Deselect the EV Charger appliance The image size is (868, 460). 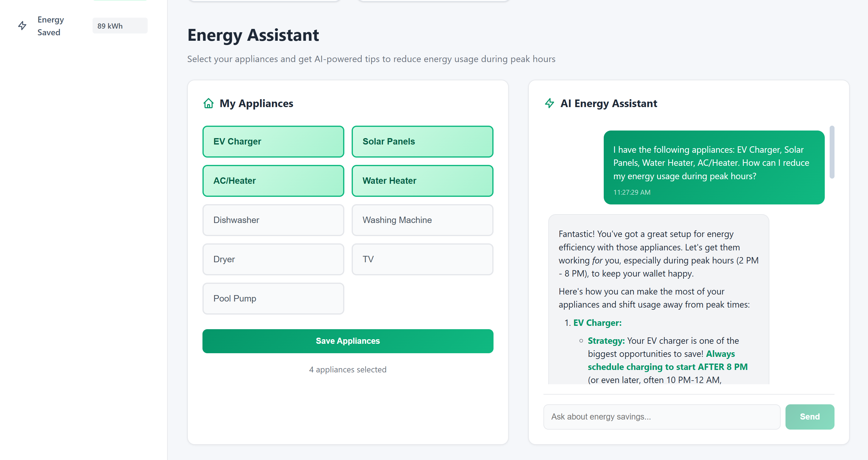pyautogui.click(x=273, y=141)
